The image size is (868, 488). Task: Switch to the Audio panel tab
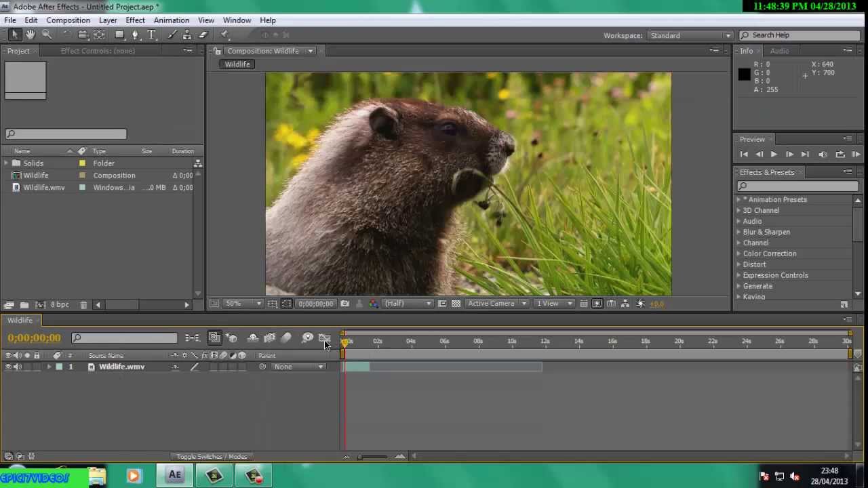coord(779,51)
